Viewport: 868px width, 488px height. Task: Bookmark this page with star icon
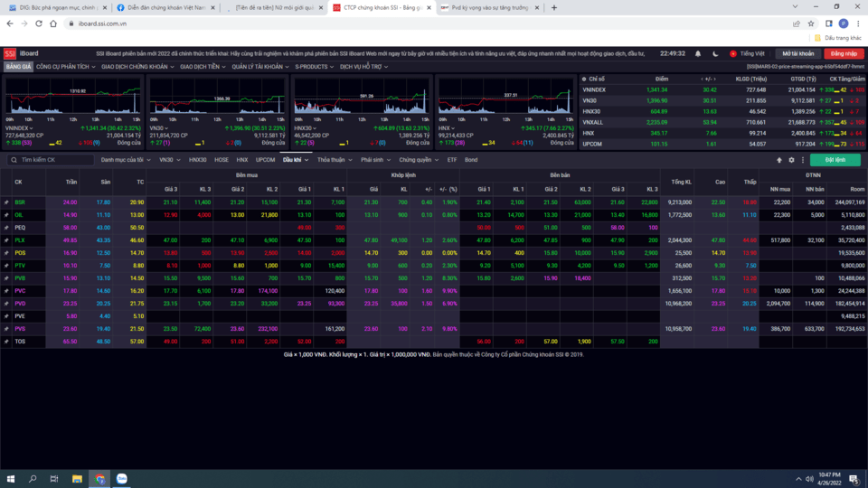tap(813, 23)
